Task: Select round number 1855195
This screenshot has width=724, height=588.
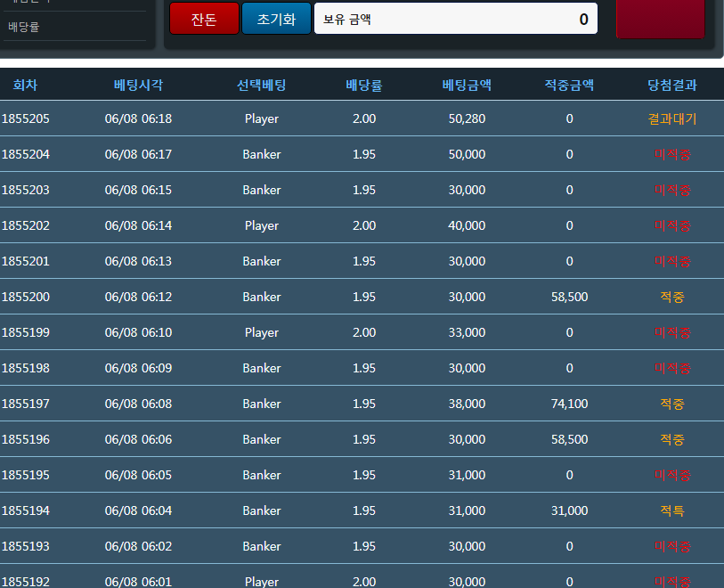Action: [x=26, y=474]
